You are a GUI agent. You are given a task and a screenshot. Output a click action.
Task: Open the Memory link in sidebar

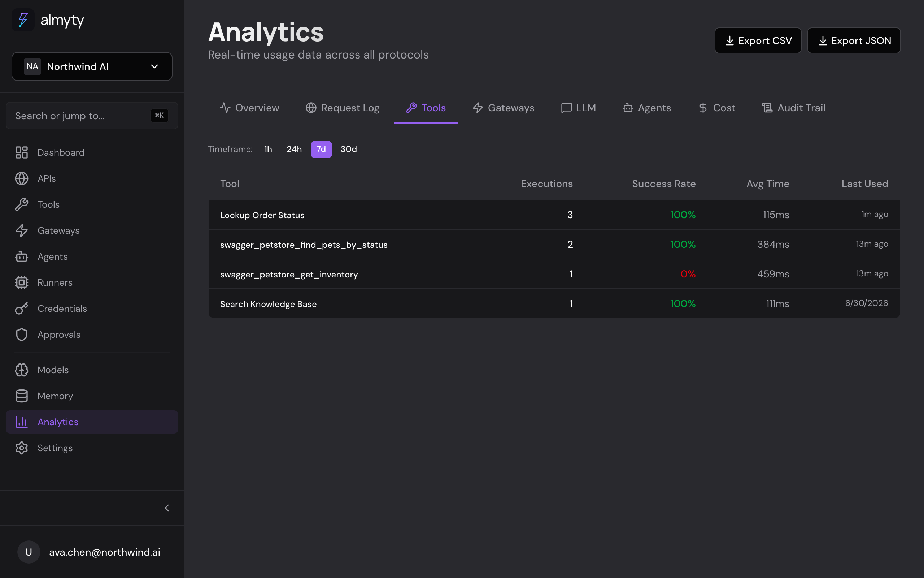tap(92, 396)
